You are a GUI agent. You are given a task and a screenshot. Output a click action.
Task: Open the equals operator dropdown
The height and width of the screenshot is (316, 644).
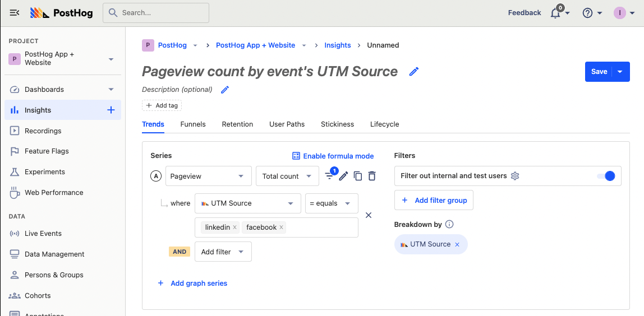click(331, 203)
